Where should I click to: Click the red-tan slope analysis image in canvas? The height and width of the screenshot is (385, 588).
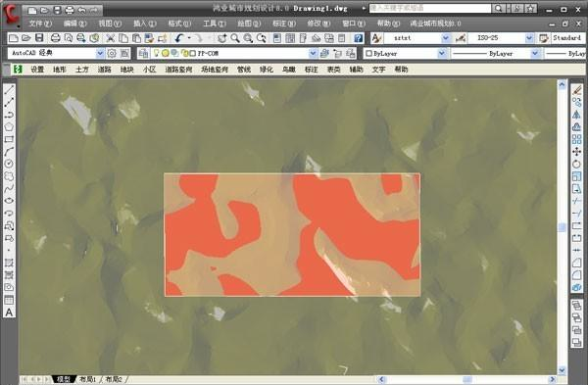[x=292, y=235]
